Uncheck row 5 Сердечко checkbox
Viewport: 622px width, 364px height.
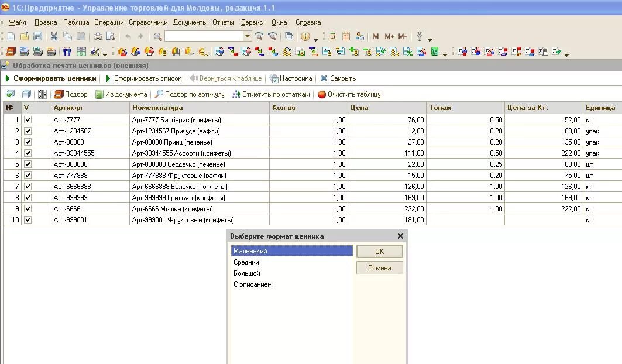pos(28,164)
